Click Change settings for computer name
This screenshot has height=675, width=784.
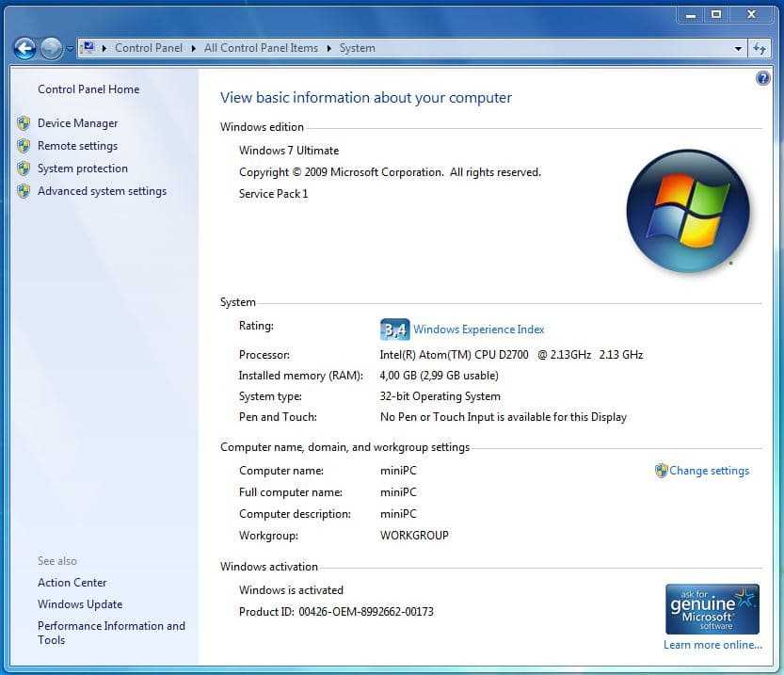point(709,471)
